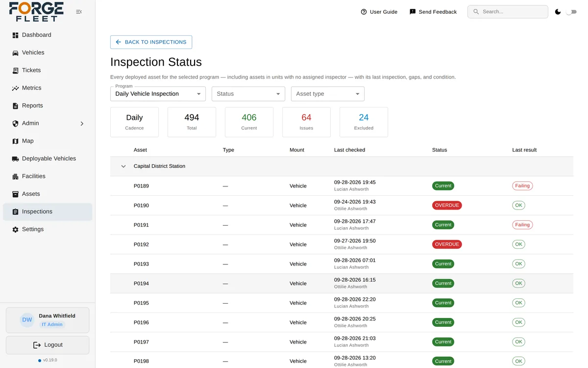The height and width of the screenshot is (368, 588).
Task: Click the Issues 64 summary card
Action: 306,122
